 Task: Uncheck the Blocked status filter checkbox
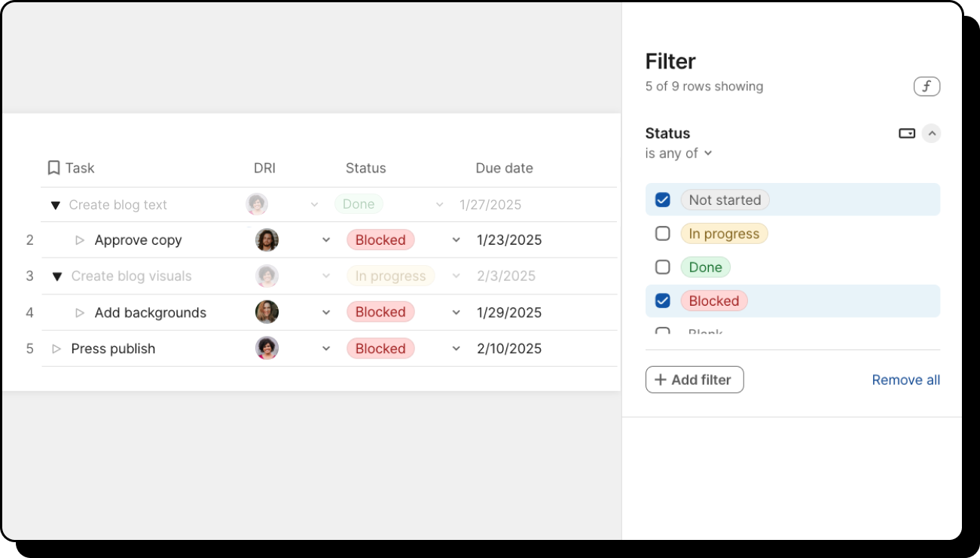coord(663,300)
